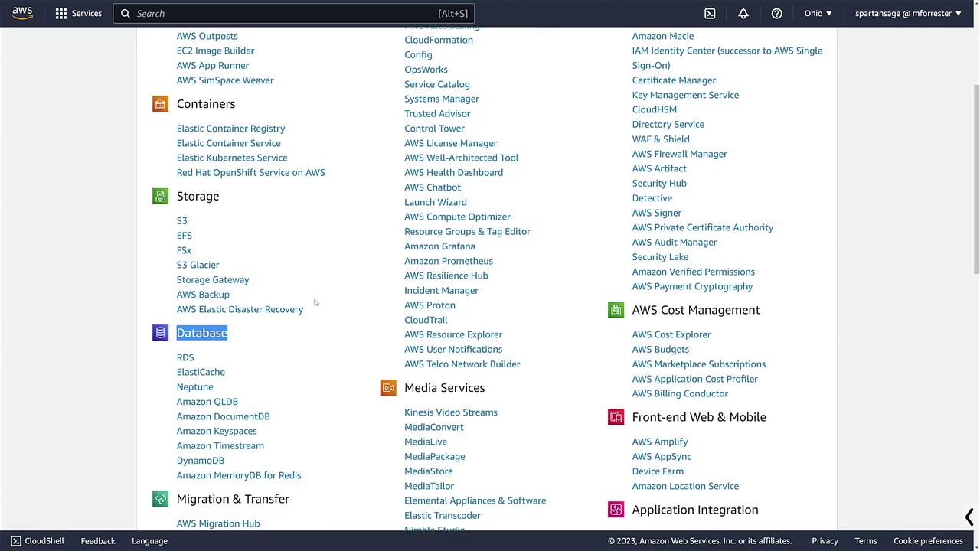Open the ElastiCache link
Viewport: 980px width, 551px height.
(201, 372)
